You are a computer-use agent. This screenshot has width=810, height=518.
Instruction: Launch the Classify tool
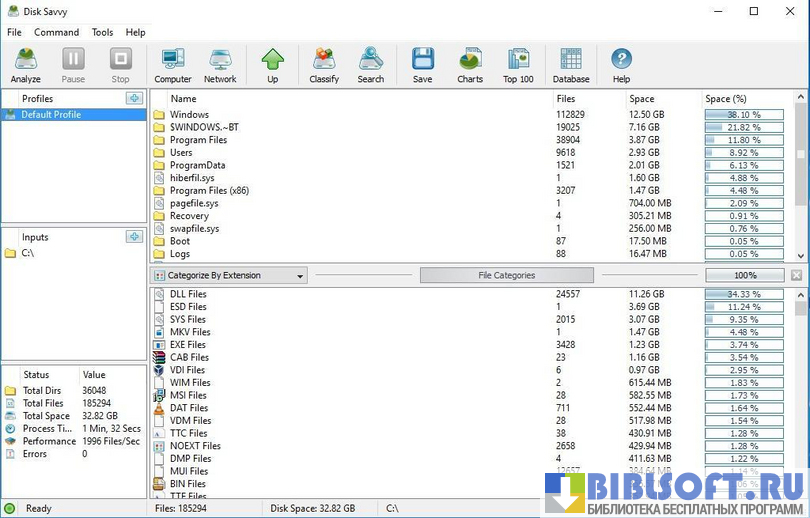point(324,65)
